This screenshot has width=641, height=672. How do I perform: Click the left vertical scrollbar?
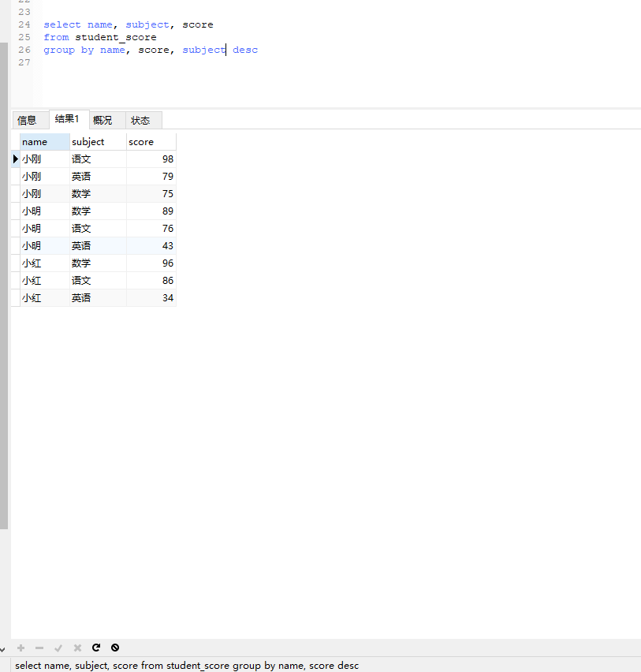[x=4, y=286]
